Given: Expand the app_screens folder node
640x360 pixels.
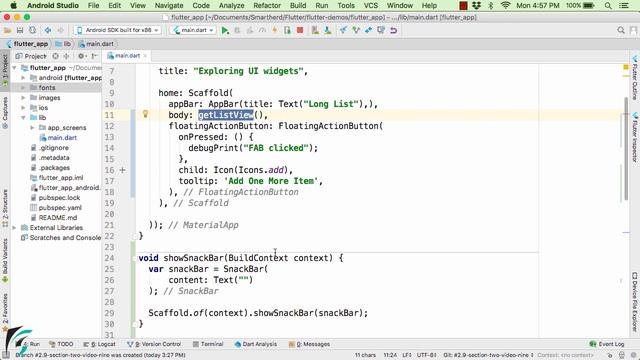Looking at the screenshot, I should [x=32, y=128].
